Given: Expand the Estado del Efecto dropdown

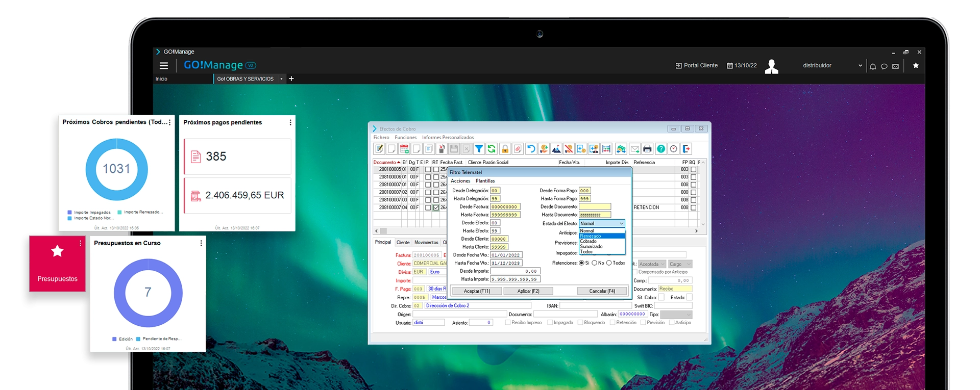Looking at the screenshot, I should tap(621, 224).
